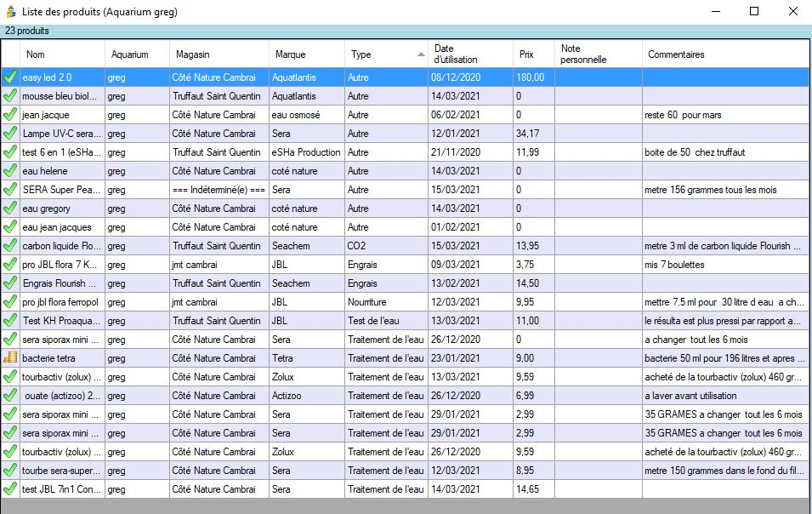The height and width of the screenshot is (514, 812).
Task: Click the checkmark of sera siporax row dated 26/12/2020
Action: coord(10,340)
